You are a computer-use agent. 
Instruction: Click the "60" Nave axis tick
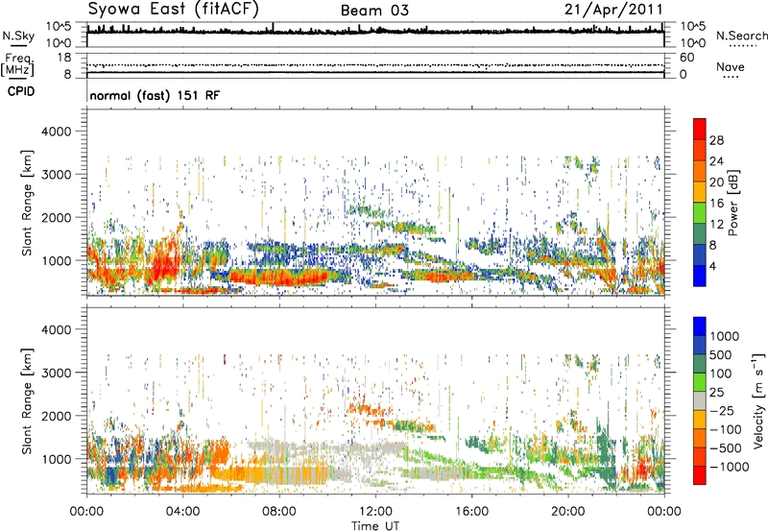point(686,58)
